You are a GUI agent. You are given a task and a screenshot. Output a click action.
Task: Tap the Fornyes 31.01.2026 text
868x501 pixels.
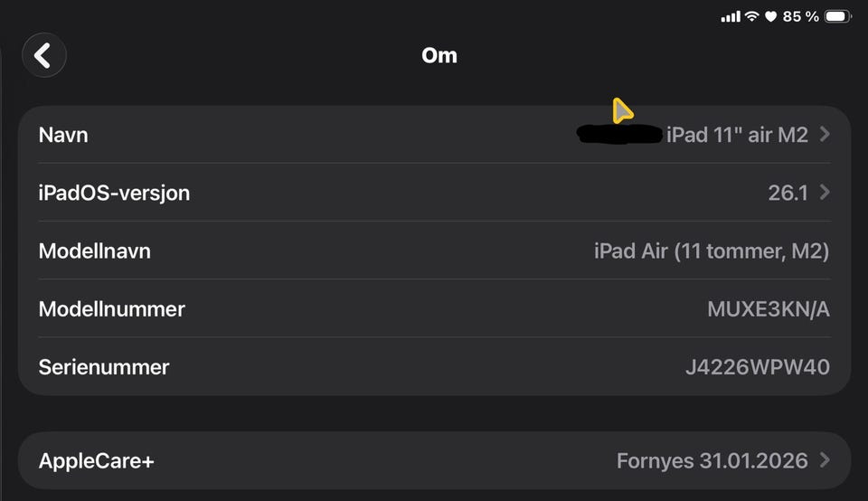click(x=712, y=460)
